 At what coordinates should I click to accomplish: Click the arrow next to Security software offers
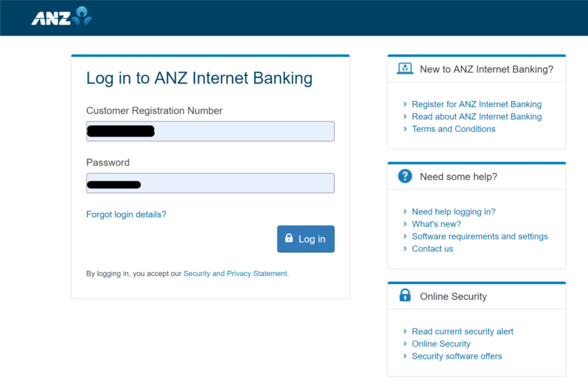[405, 356]
